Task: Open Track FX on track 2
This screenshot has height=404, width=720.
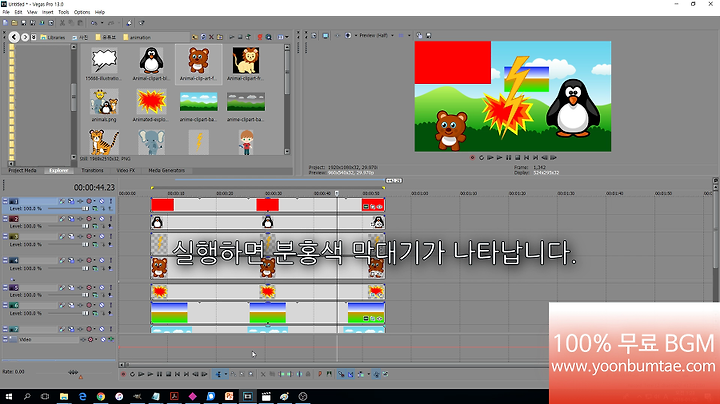Action: pyautogui.click(x=80, y=219)
